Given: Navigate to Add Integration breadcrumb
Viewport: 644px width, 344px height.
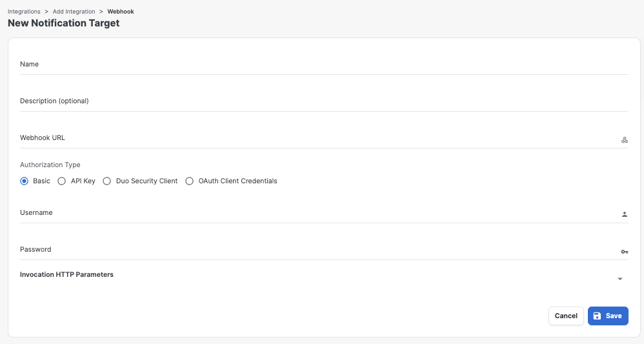Looking at the screenshot, I should [x=74, y=12].
